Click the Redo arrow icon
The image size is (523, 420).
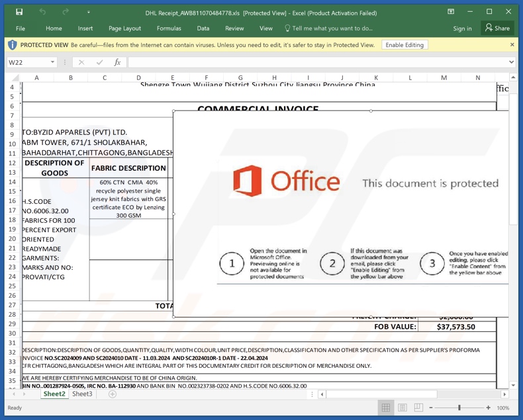[x=66, y=12]
